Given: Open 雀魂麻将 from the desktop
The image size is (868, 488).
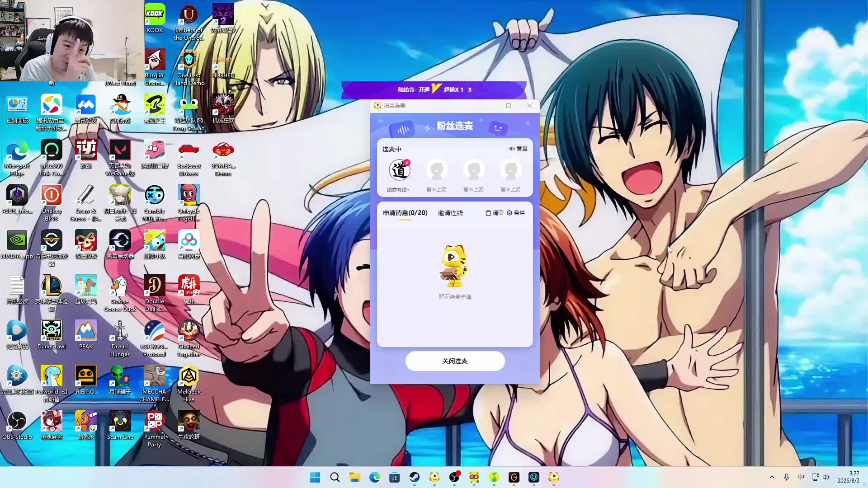Looking at the screenshot, I should [x=52, y=425].
